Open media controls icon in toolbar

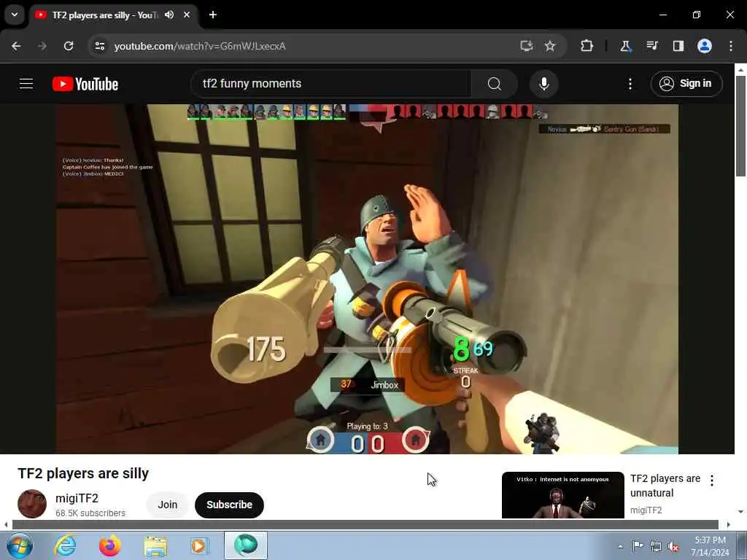coord(652,46)
